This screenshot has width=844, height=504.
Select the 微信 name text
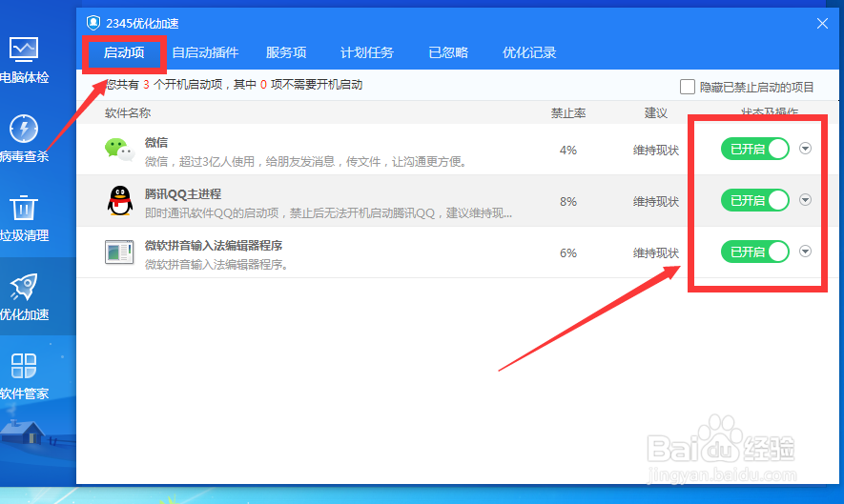[156, 143]
